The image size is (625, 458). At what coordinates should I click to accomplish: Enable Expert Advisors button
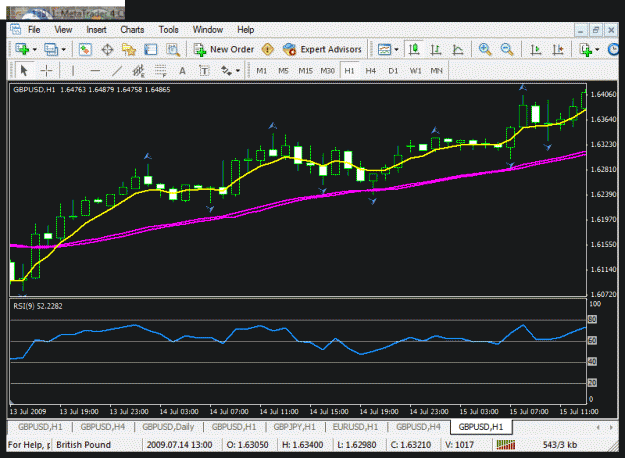(322, 49)
